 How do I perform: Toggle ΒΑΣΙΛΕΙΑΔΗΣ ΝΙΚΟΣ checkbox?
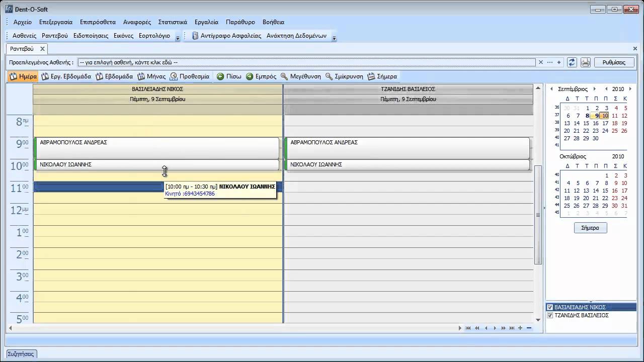[550, 307]
